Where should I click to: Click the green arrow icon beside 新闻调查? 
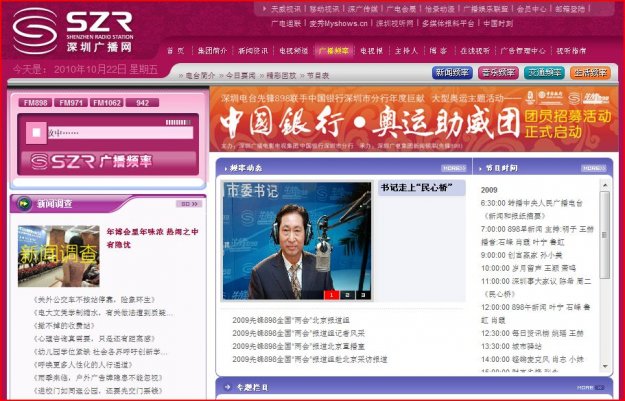[24, 204]
